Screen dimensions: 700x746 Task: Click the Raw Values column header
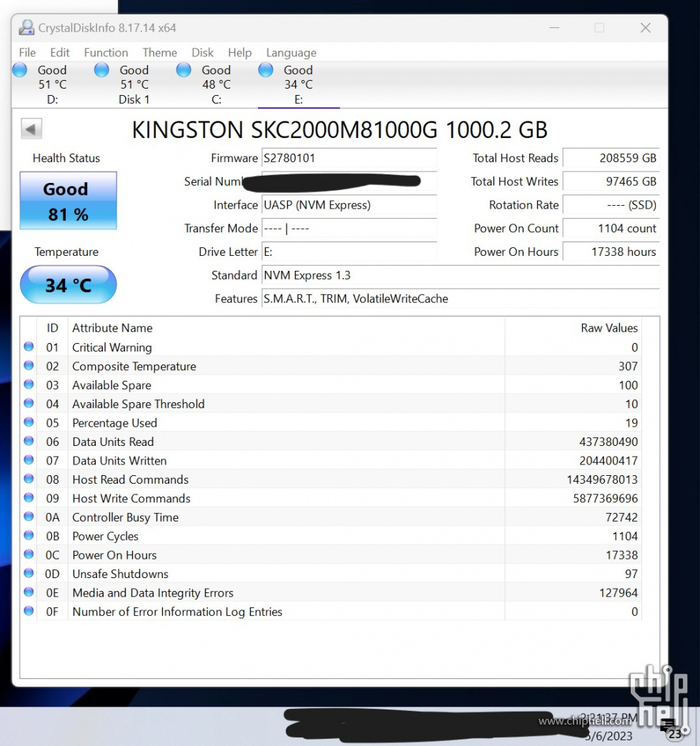click(609, 328)
